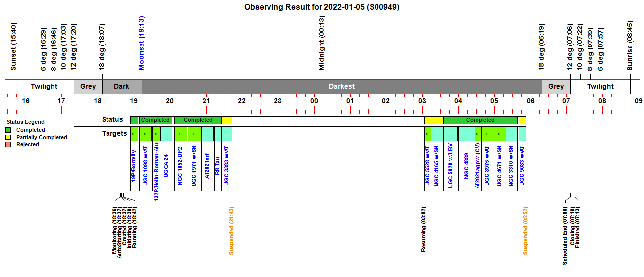Open the UGC 1098 w/AT target label
This screenshot has width=644, height=277.
point(145,166)
